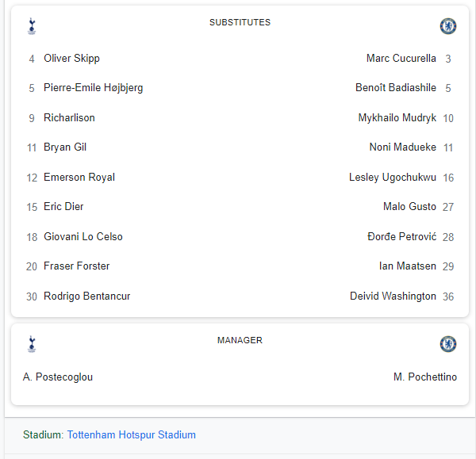Open manager A. Postecoglou
The width and height of the screenshot is (476, 459).
click(x=58, y=377)
